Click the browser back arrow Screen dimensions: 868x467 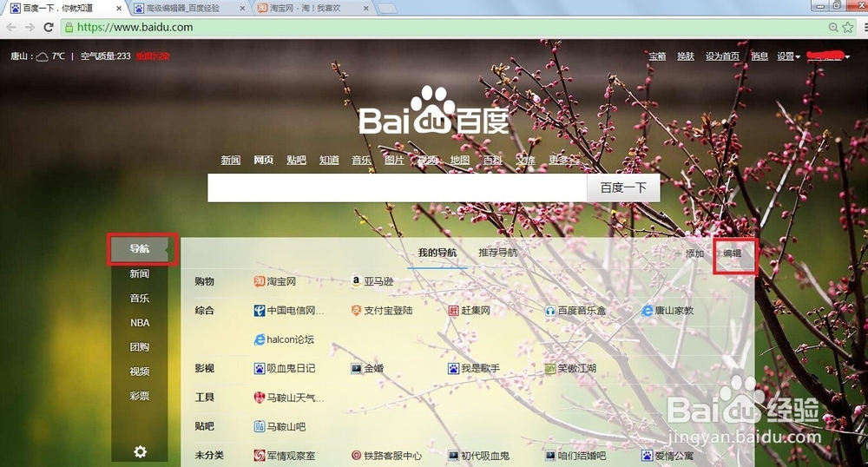[x=11, y=27]
